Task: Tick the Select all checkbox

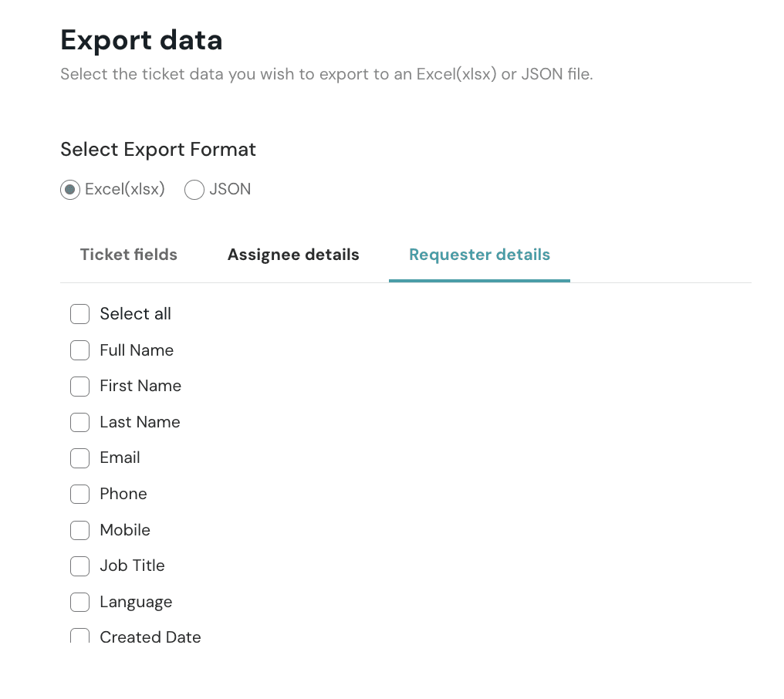Action: pos(80,314)
